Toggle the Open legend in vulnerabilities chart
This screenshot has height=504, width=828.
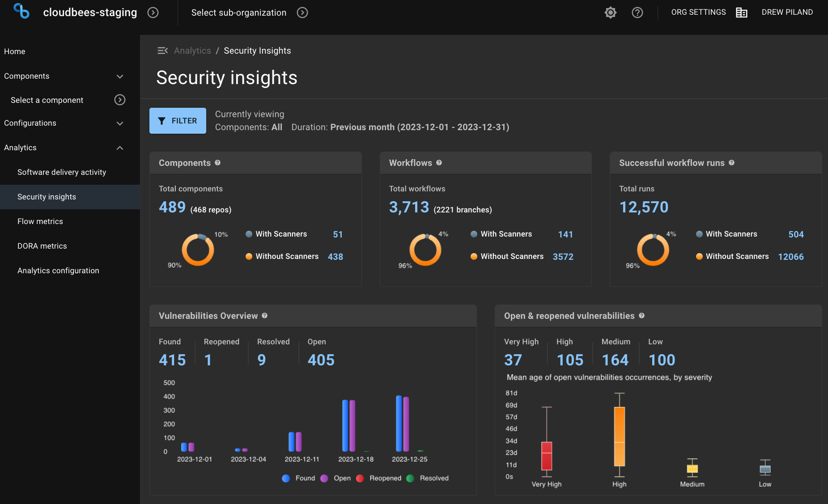[x=335, y=478]
